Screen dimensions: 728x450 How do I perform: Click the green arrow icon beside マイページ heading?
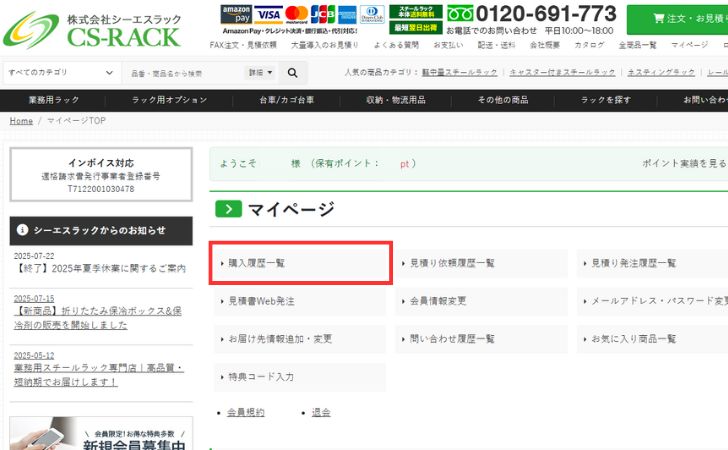click(228, 209)
